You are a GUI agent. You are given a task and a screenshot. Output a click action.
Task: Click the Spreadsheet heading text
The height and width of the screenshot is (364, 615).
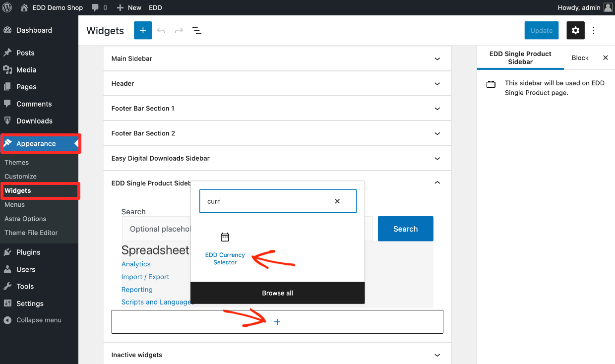click(155, 250)
